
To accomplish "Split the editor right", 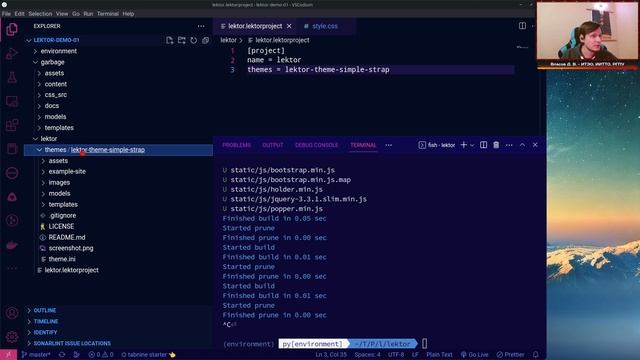I will click(x=522, y=26).
